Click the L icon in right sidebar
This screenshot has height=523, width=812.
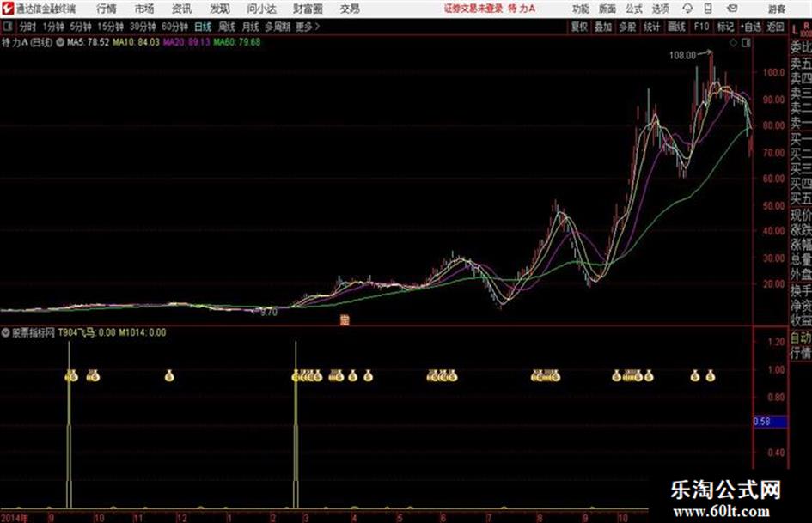(795, 31)
